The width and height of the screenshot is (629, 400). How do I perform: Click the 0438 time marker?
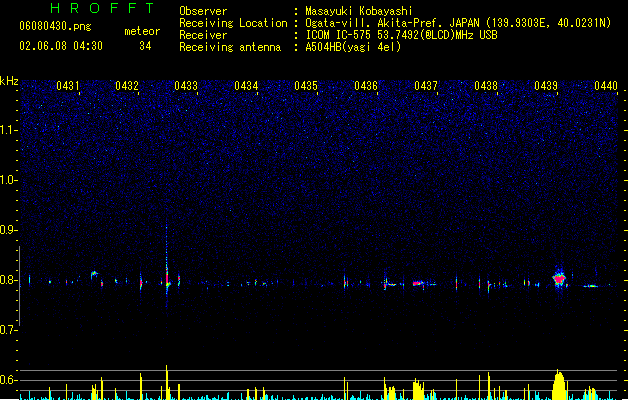(486, 86)
